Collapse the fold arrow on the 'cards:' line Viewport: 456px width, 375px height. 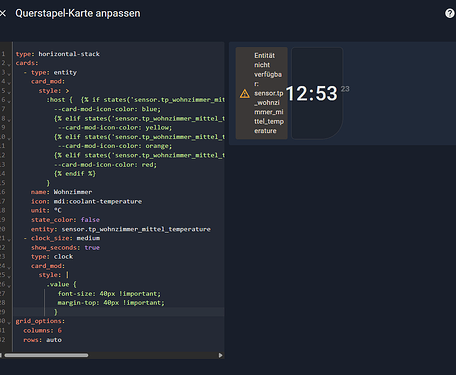click(9, 63)
